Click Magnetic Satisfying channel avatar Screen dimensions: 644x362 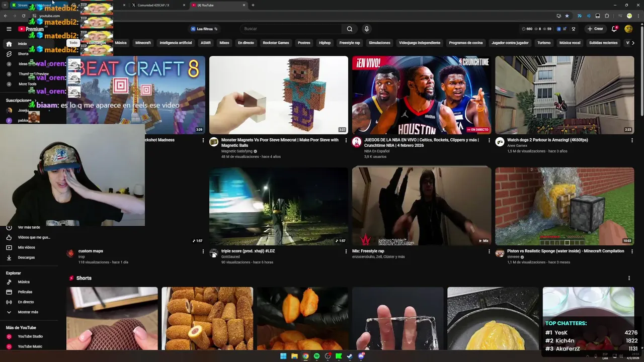[x=214, y=142]
